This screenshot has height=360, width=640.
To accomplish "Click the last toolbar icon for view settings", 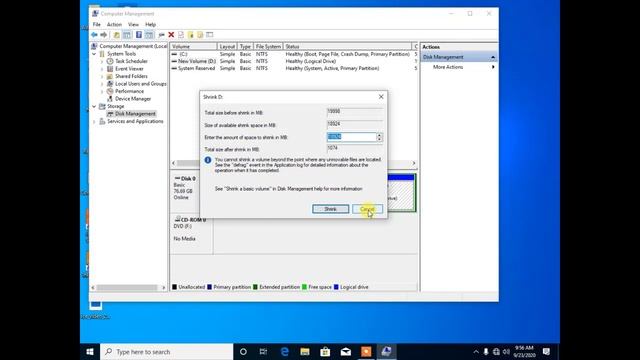I will pos(210,35).
